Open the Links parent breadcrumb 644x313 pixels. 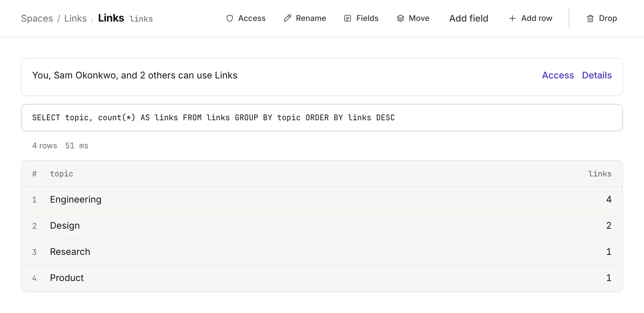[x=75, y=18]
